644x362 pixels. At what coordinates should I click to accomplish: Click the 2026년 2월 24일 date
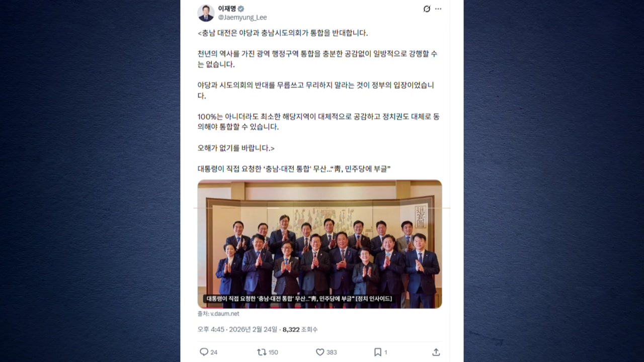click(253, 329)
